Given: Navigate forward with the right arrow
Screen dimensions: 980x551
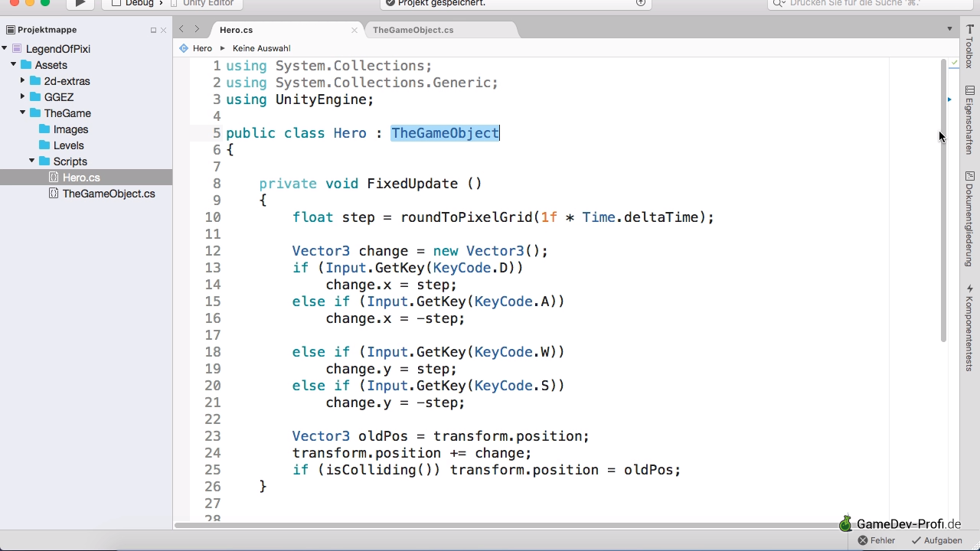Looking at the screenshot, I should click(x=197, y=29).
